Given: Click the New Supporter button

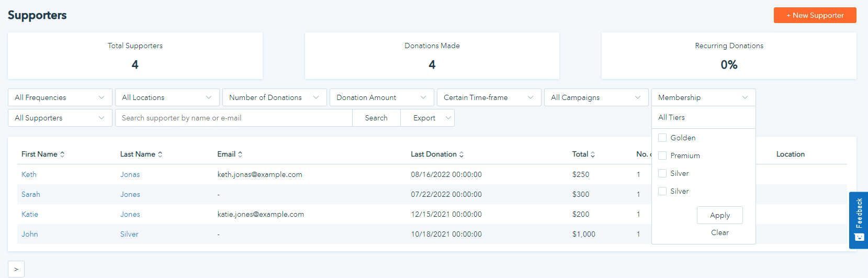Looking at the screenshot, I should tap(815, 15).
